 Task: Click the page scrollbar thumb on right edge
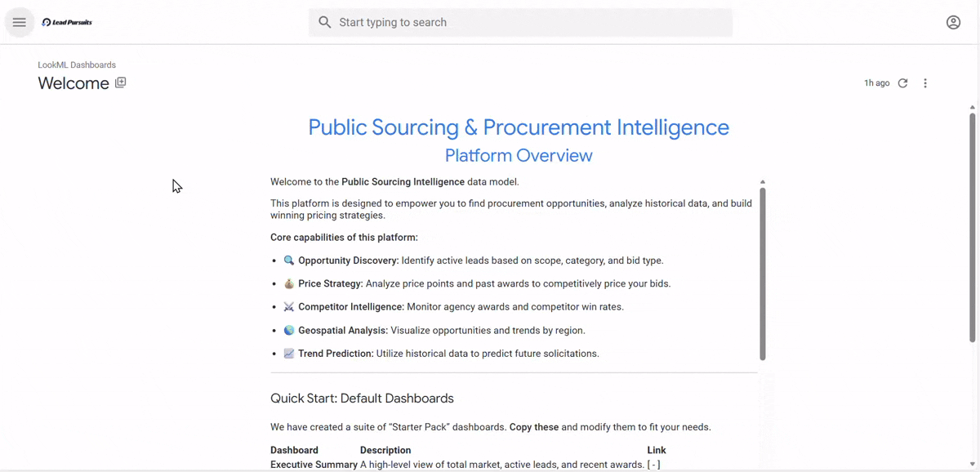[972, 227]
